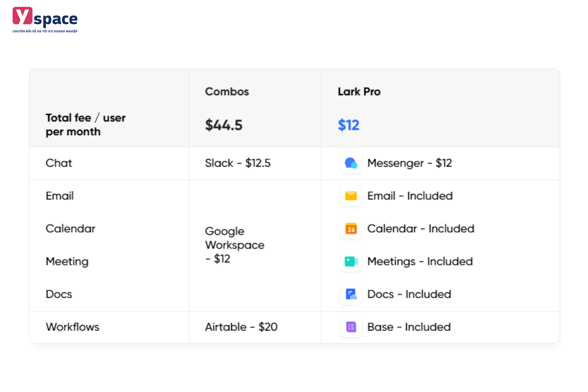The width and height of the screenshot is (588, 392).
Task: Click the '$44.5' total price
Action: [224, 125]
